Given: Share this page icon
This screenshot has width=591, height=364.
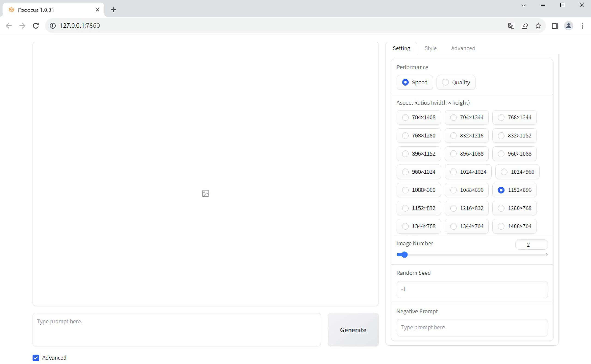Looking at the screenshot, I should click(525, 26).
